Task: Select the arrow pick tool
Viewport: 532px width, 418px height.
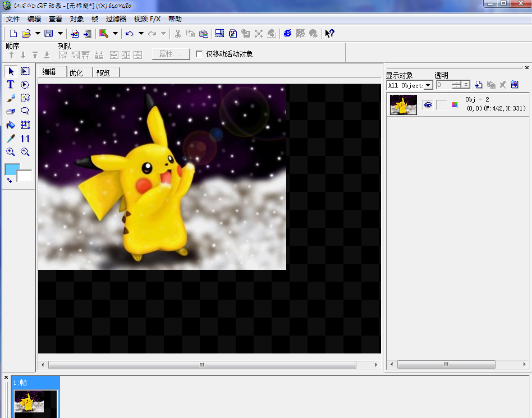Action: pyautogui.click(x=11, y=71)
